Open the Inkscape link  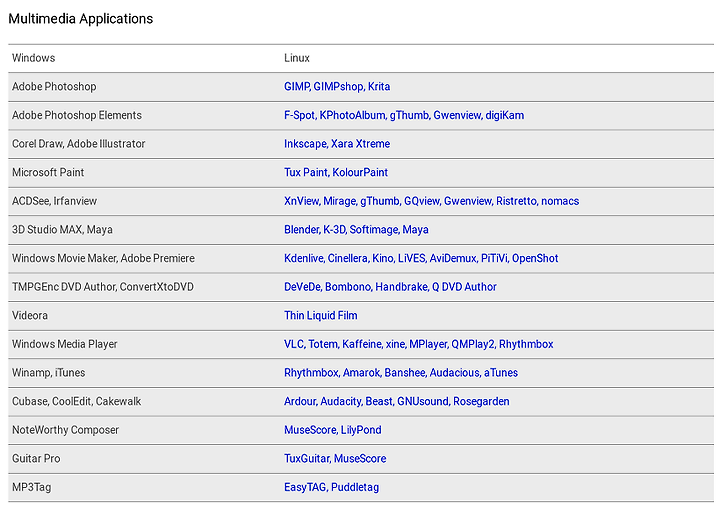tap(305, 144)
